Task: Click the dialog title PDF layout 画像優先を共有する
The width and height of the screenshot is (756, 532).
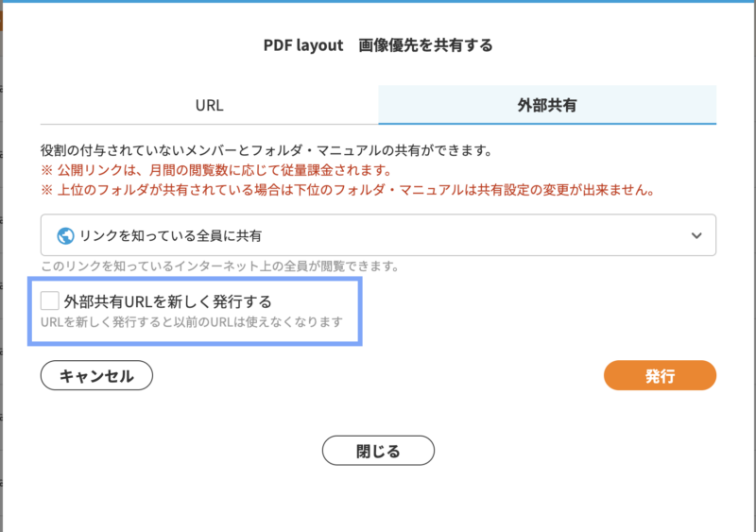Action: pos(378,45)
